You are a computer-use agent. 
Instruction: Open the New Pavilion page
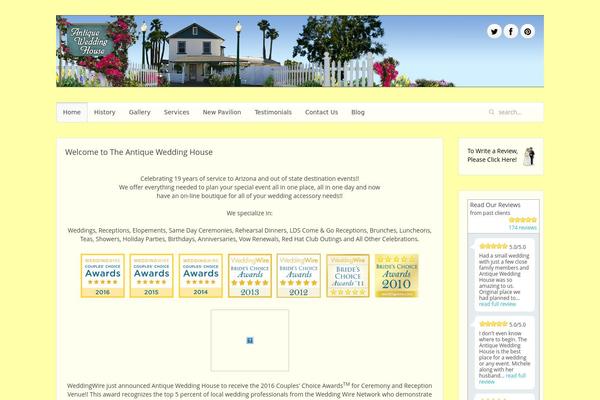point(222,112)
